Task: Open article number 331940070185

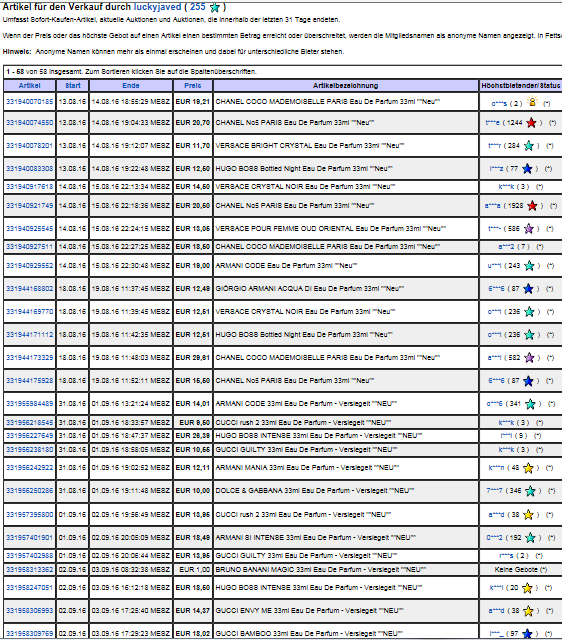Action: (x=29, y=102)
